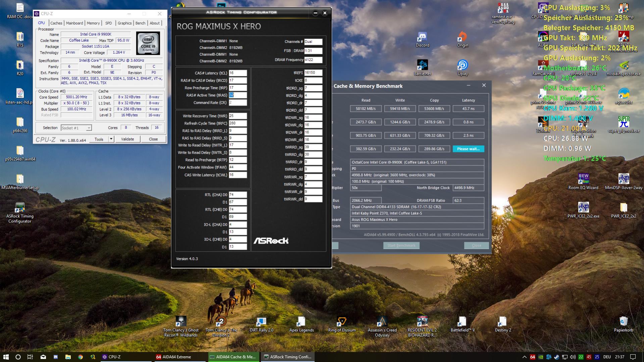Click the Validate button in CPU-Z
Image resolution: width=644 pixels, height=362 pixels.
[127, 139]
